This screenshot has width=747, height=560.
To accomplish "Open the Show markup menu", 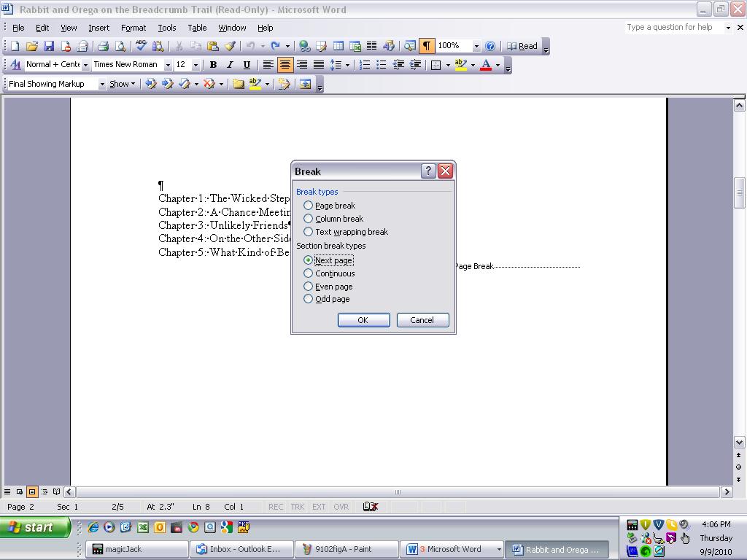I will coord(122,84).
